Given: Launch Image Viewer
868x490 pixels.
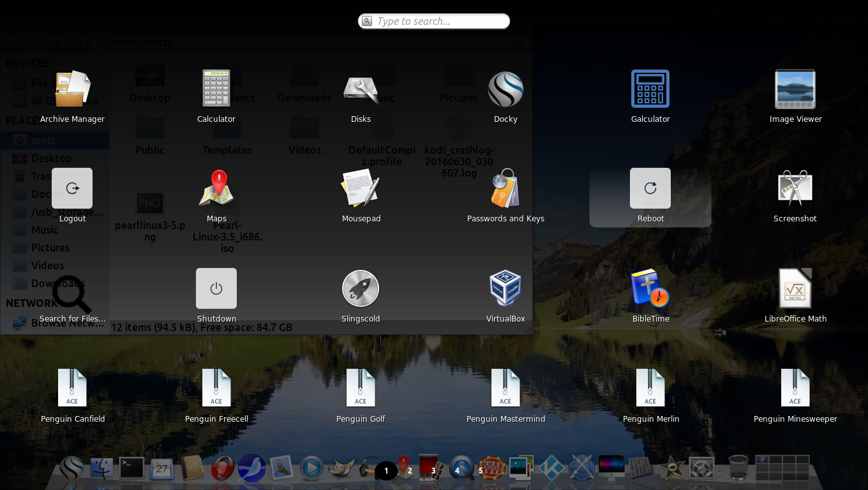Looking at the screenshot, I should (795, 89).
